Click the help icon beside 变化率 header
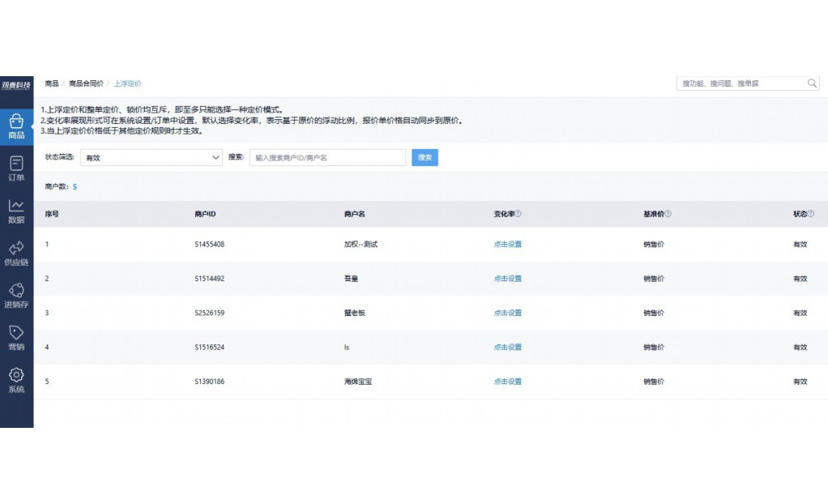The width and height of the screenshot is (828, 504). click(518, 213)
